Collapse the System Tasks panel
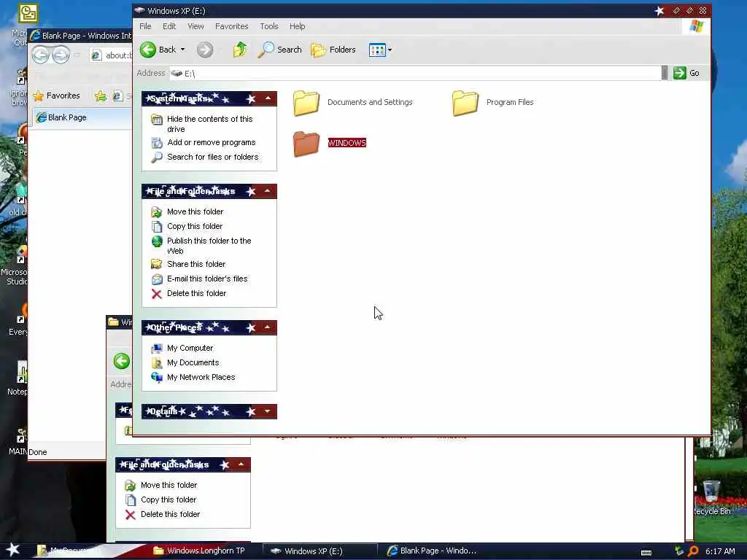747x560 pixels. [268, 98]
